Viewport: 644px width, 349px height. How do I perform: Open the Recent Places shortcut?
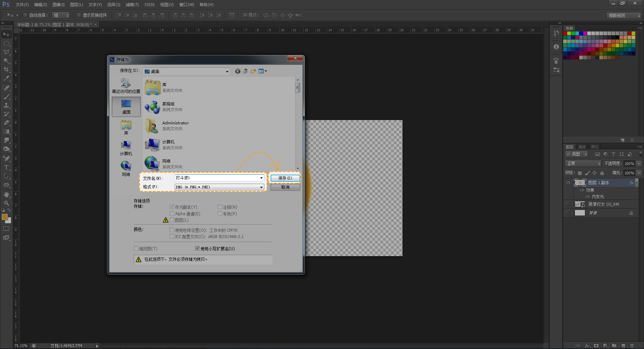(126, 86)
